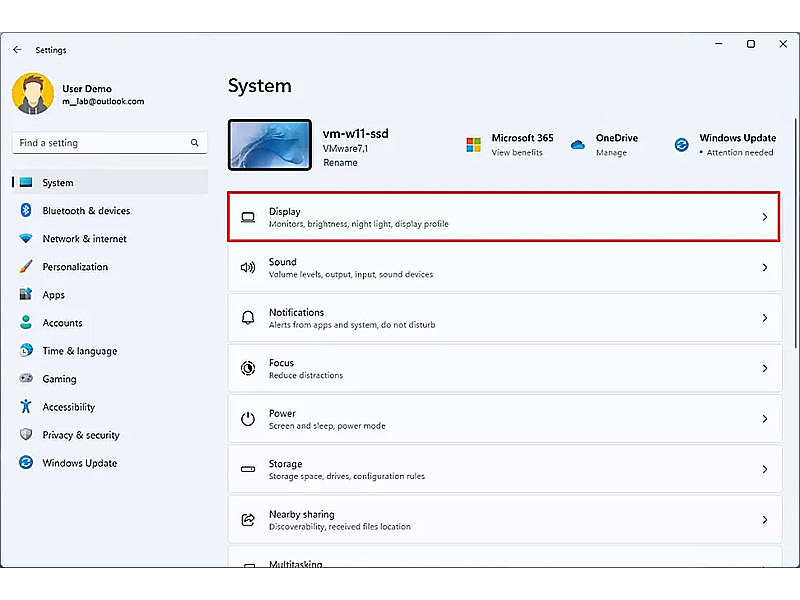Click the Nearby sharing share icon

click(248, 519)
